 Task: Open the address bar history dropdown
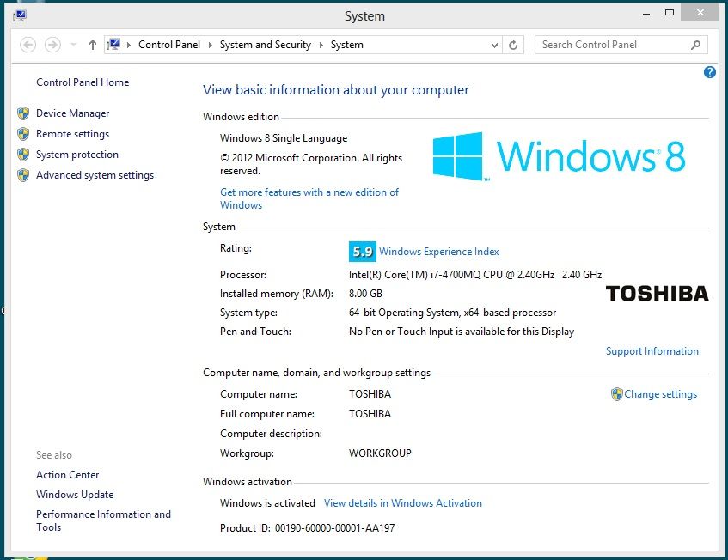coord(494,45)
